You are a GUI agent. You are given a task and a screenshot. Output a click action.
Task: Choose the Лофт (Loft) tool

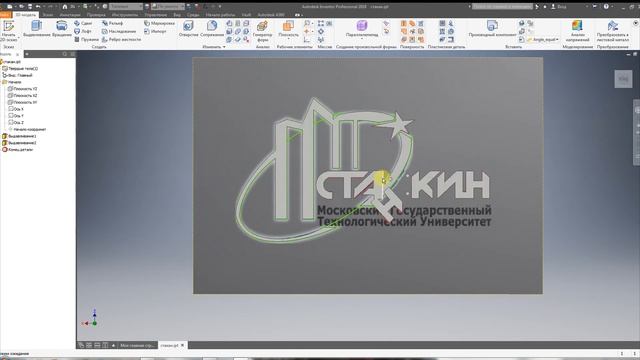83,31
